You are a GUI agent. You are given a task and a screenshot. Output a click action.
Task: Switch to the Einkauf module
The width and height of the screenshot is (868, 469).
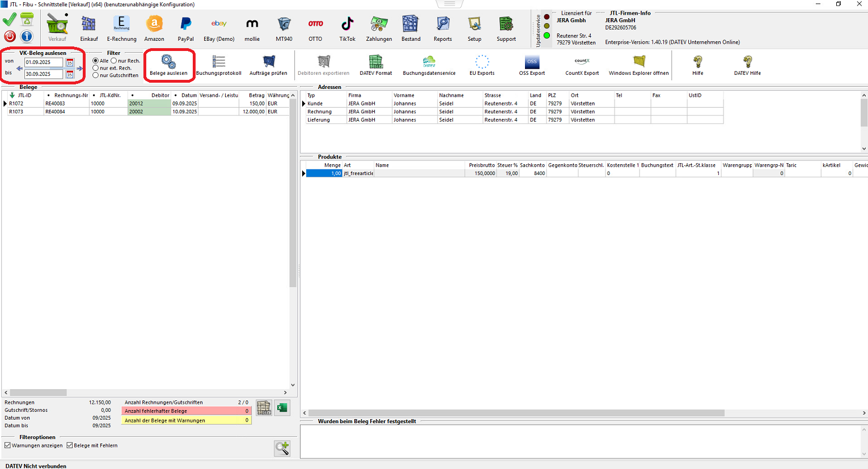(x=88, y=25)
